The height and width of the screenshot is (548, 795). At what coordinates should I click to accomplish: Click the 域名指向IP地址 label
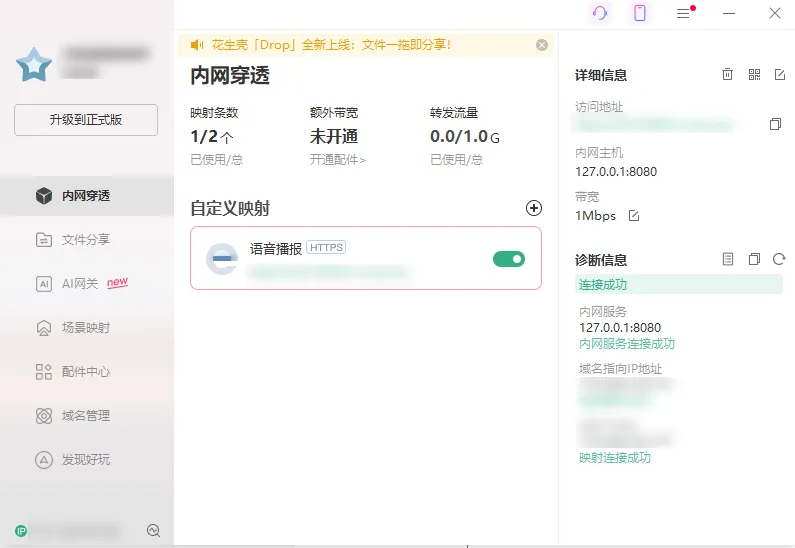[621, 369]
